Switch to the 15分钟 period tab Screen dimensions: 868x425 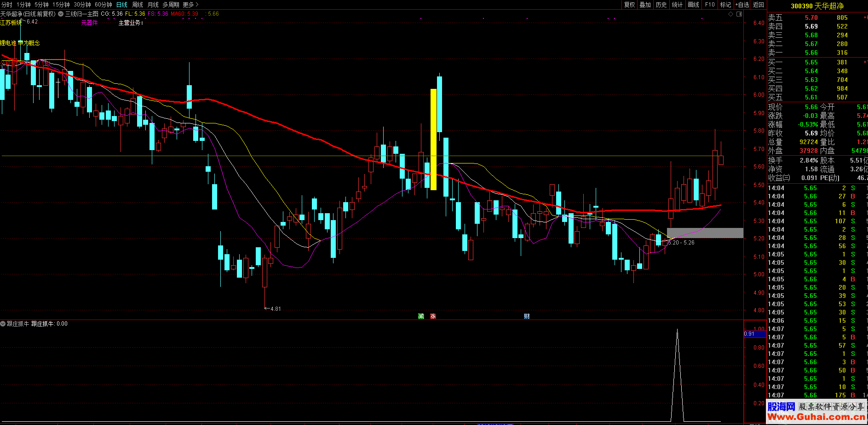[x=61, y=5]
